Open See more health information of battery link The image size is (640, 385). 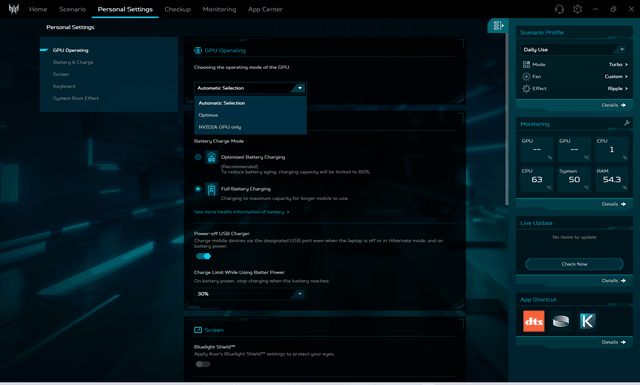[242, 212]
